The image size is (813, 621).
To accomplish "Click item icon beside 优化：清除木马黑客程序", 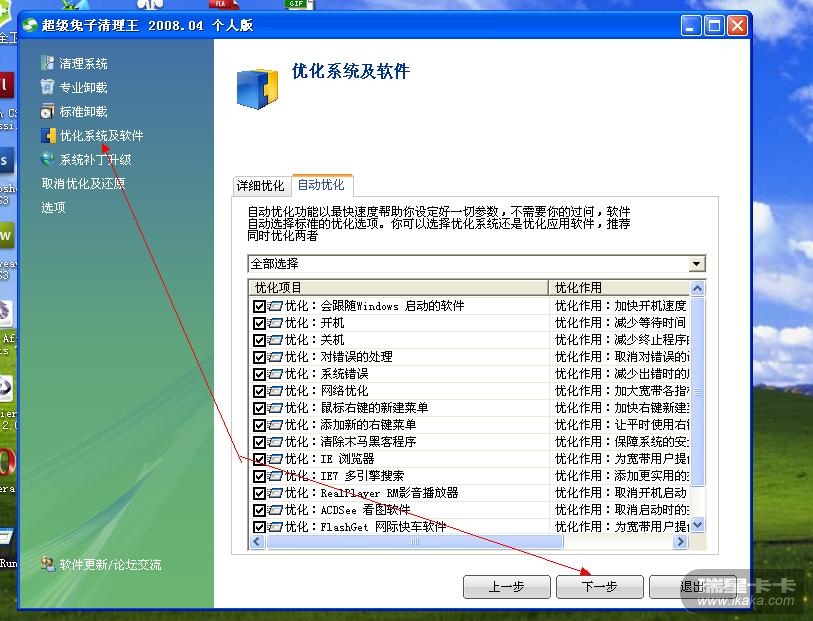I will pyautogui.click(x=275, y=442).
